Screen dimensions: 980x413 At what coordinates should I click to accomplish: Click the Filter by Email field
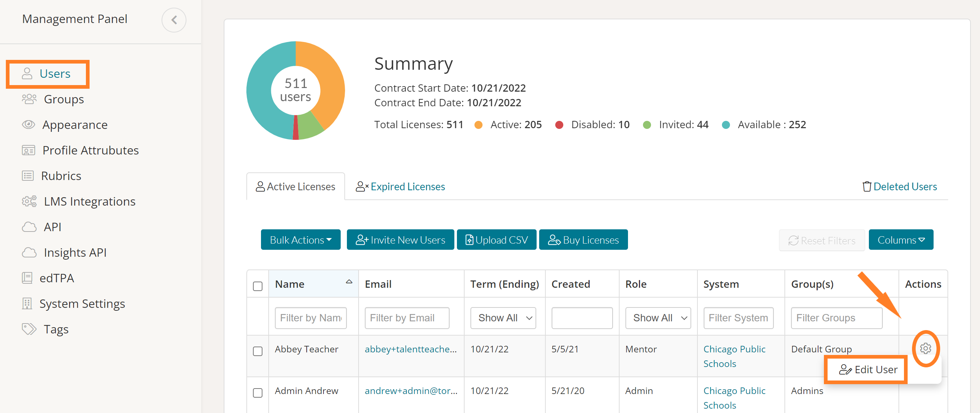407,318
